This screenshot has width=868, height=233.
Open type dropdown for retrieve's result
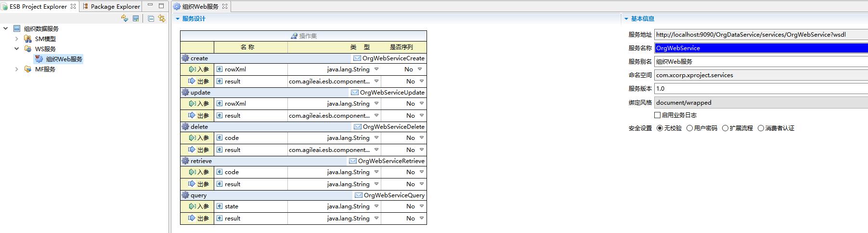point(376,184)
